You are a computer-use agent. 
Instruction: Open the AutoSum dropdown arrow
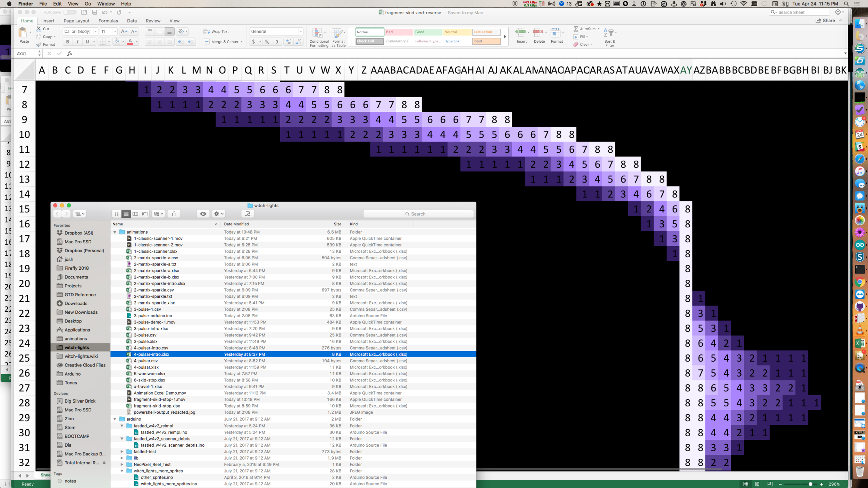598,29
